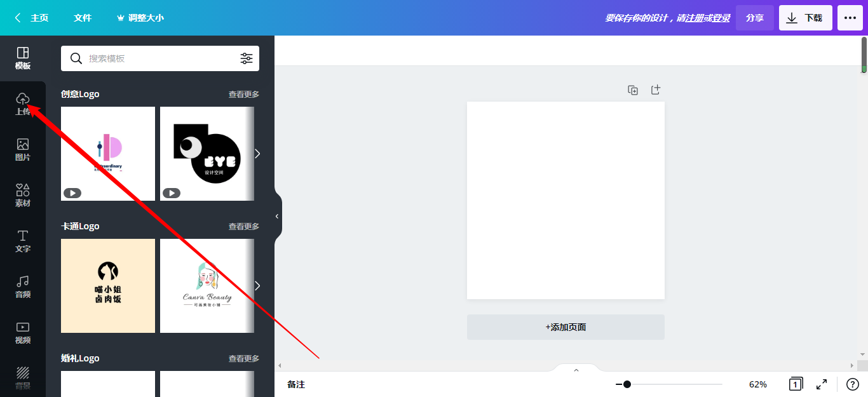The width and height of the screenshot is (868, 397).
Task: Click the 创意Logo section heading
Action: 80,94
